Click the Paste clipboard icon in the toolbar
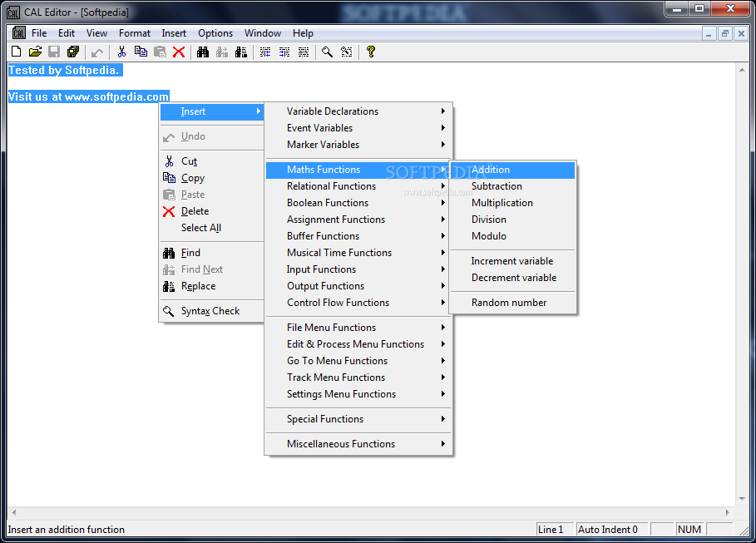Viewport: 756px width, 543px height. coord(160,52)
